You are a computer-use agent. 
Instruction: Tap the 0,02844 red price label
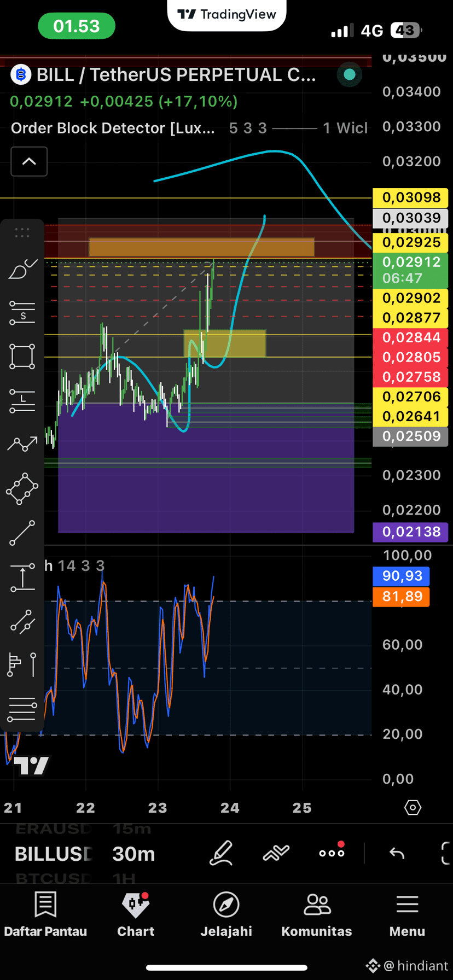coord(411,337)
